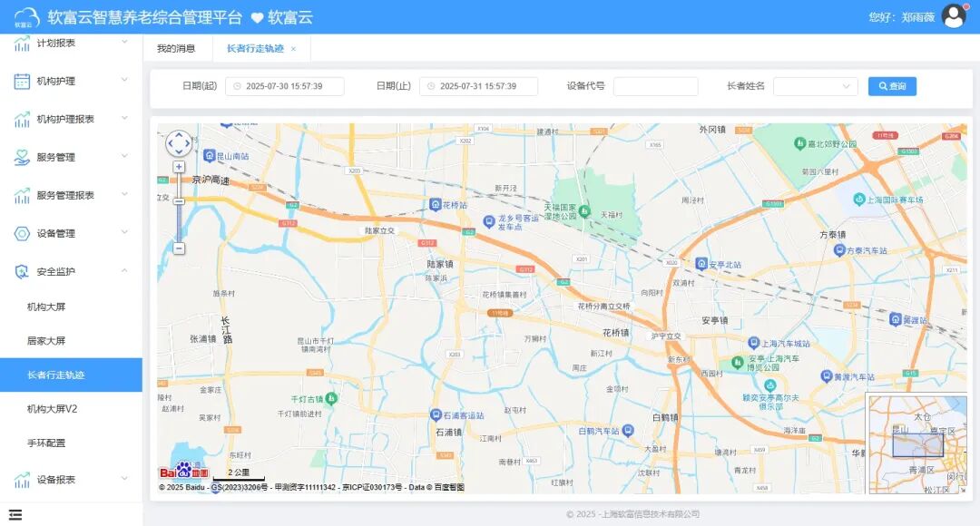Open 安全监护 via its shield icon
Image resolution: width=980 pixels, height=526 pixels.
click(x=20, y=270)
